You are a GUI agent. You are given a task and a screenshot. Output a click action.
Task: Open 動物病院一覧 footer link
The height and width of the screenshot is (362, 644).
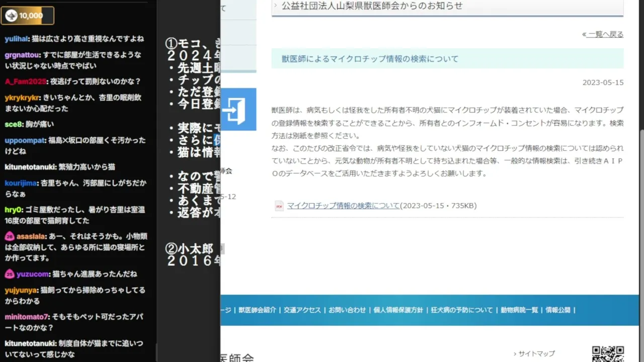(x=519, y=310)
